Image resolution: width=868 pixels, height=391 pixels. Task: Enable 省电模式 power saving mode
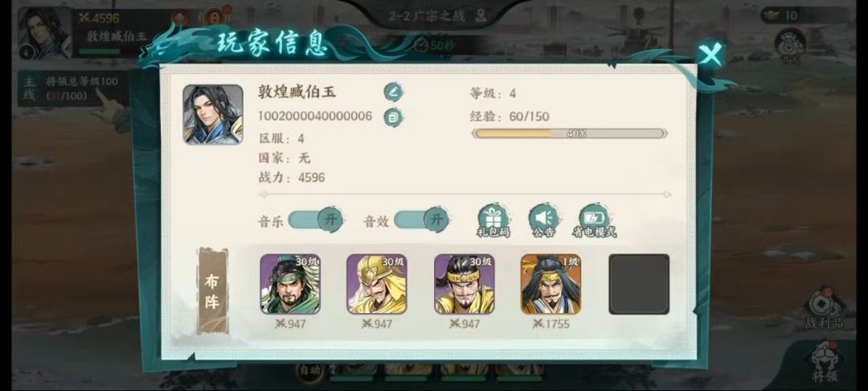pyautogui.click(x=595, y=220)
